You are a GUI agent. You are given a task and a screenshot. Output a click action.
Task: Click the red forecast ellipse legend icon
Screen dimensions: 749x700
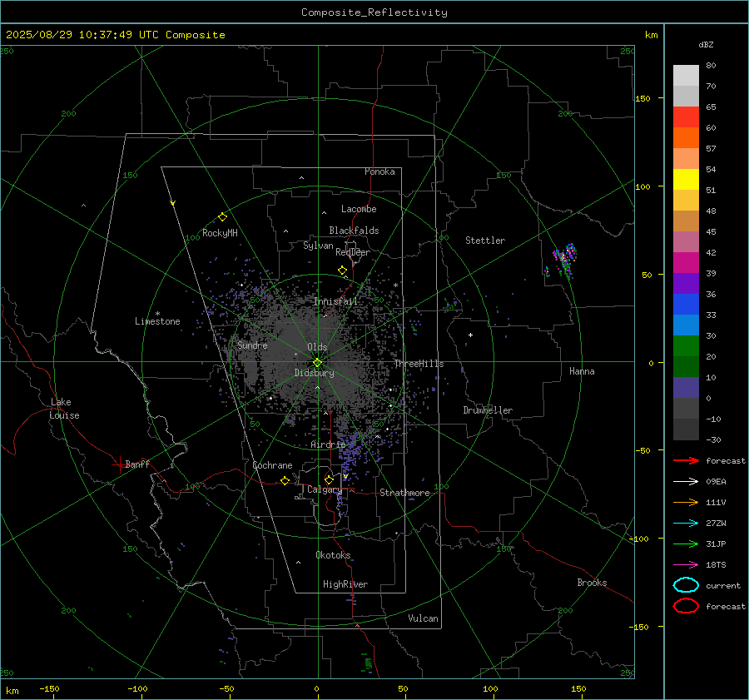coord(686,606)
